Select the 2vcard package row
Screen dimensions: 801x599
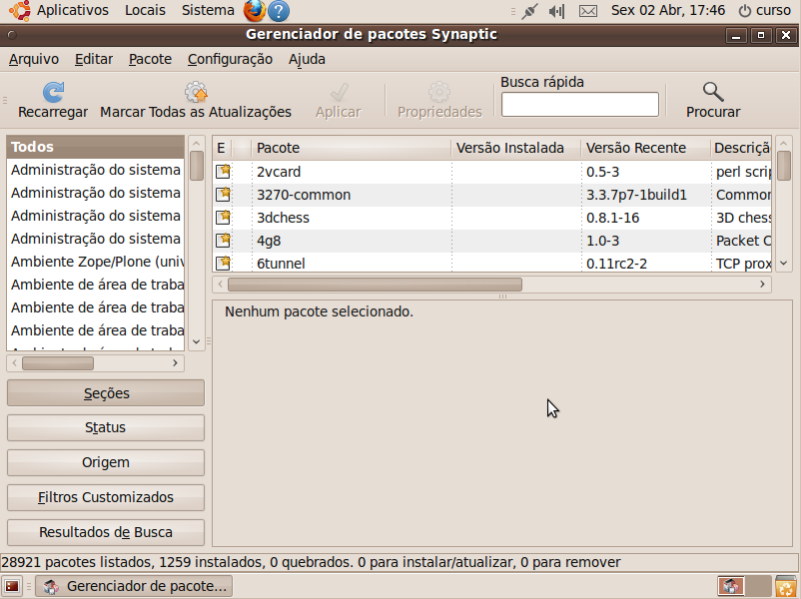pyautogui.click(x=492, y=172)
